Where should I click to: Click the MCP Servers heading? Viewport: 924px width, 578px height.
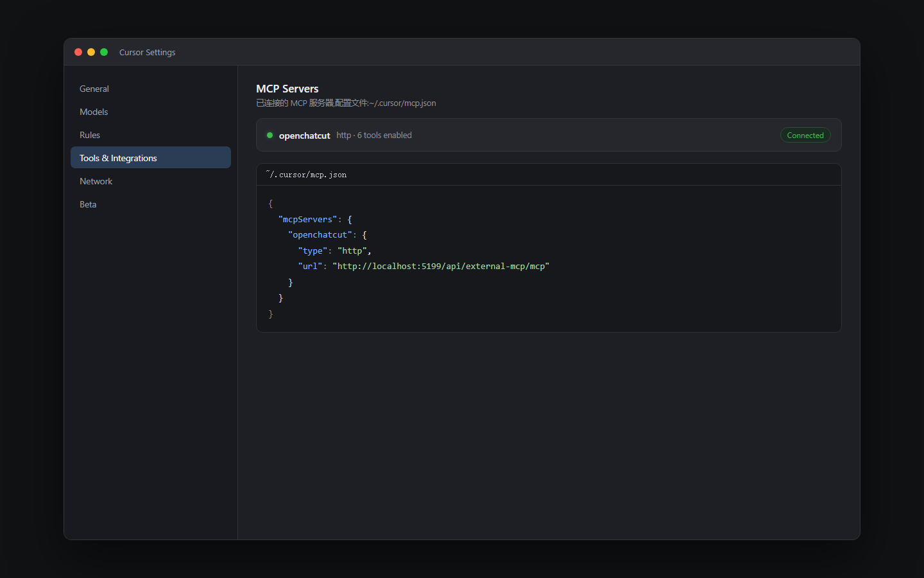(287, 89)
